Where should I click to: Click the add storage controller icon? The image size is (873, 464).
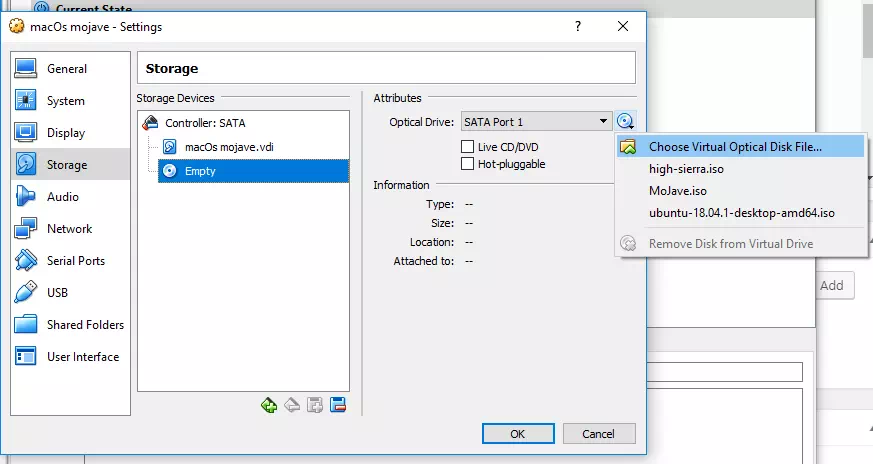click(x=315, y=405)
